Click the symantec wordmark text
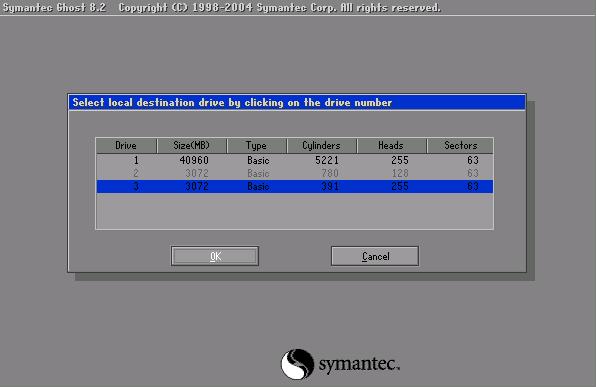596x387 pixels. coord(359,364)
